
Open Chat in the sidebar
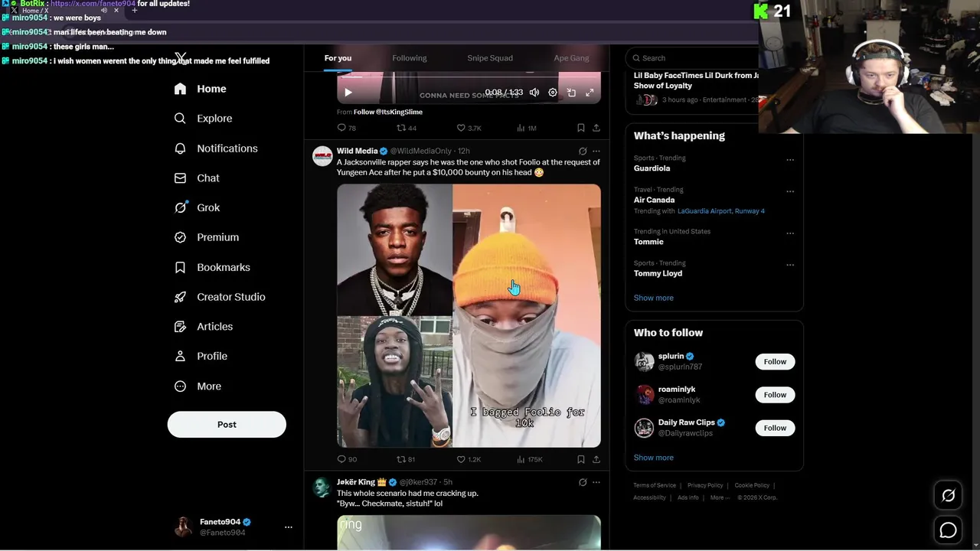198,178
